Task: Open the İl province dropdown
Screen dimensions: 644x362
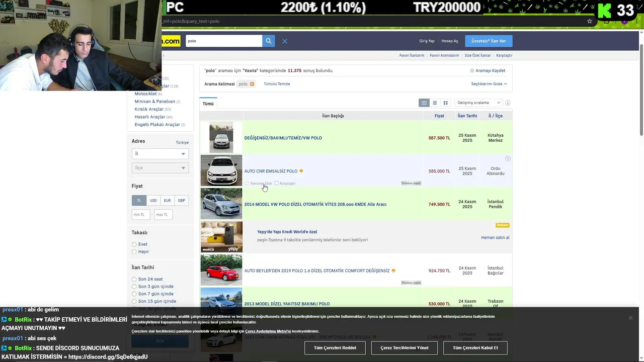Action: [x=160, y=153]
